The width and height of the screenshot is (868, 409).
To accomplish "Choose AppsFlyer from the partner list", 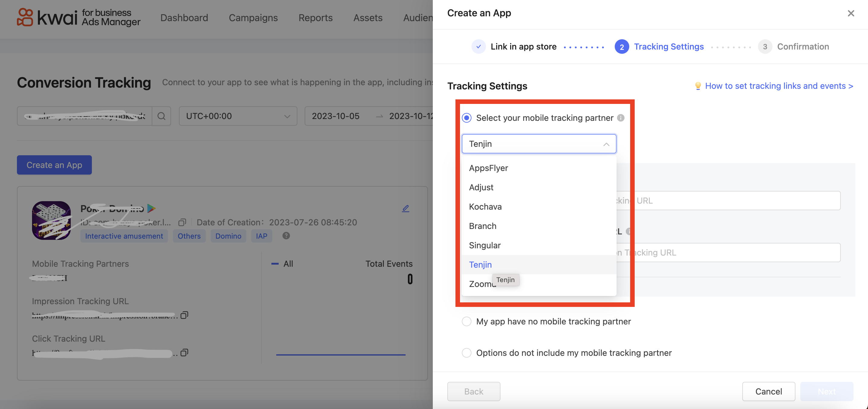I will [539, 168].
